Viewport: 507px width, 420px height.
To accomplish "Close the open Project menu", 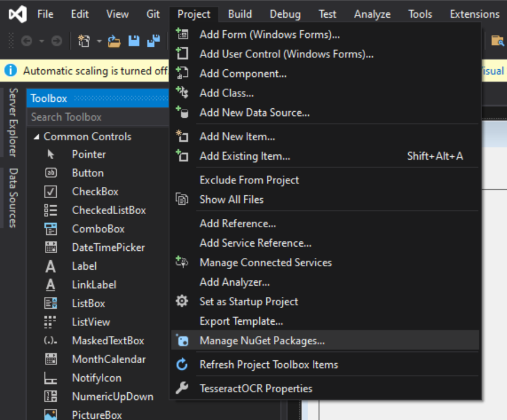I will pos(193,14).
